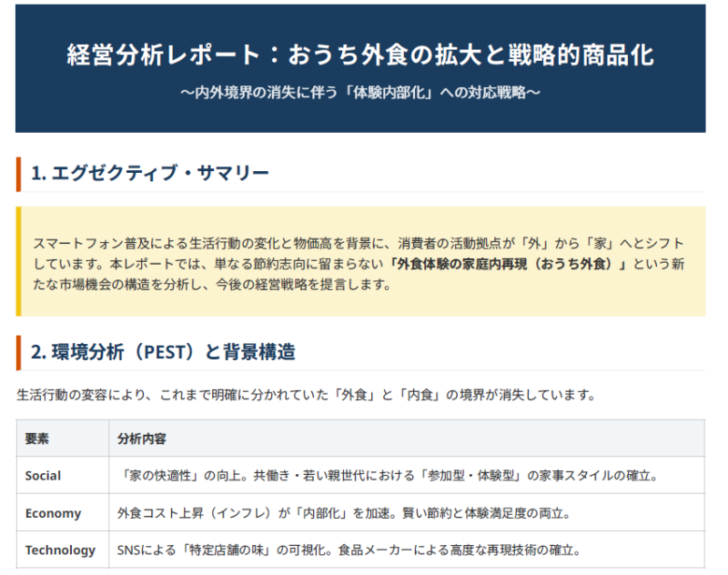
Task: Click the yellow left border of summary box
Action: [x=18, y=261]
